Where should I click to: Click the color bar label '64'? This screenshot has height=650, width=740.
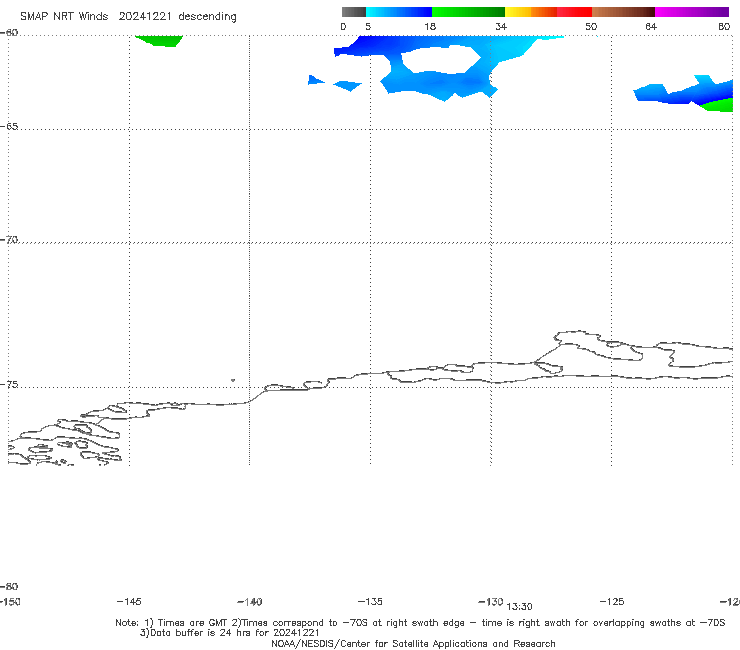click(651, 27)
